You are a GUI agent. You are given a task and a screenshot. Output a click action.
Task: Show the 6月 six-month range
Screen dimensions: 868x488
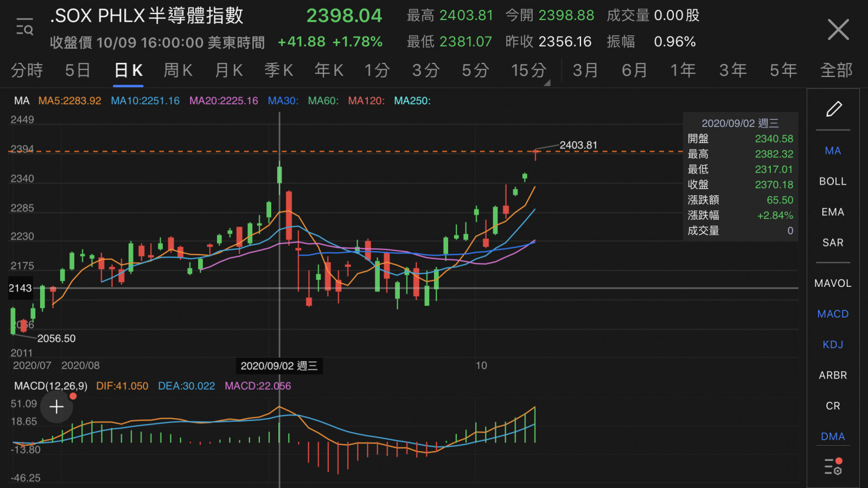(635, 70)
